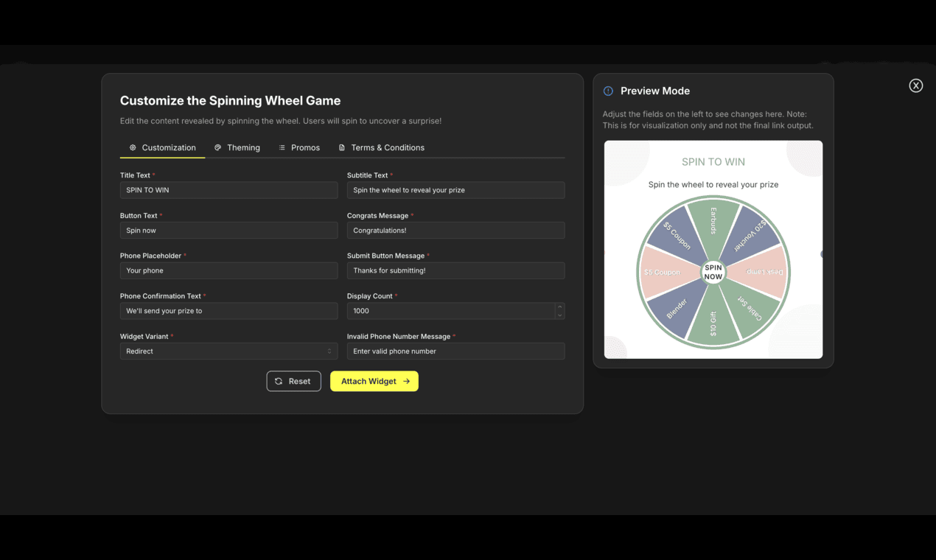This screenshot has width=936, height=560.
Task: Select the palette icon beside Theming
Action: point(217,147)
